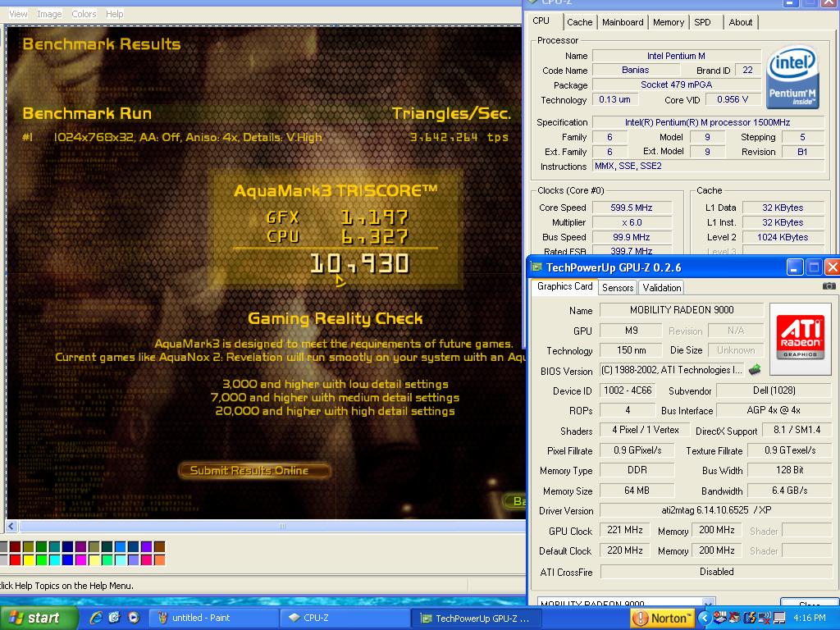Pick the bright red palette color

tap(15, 559)
